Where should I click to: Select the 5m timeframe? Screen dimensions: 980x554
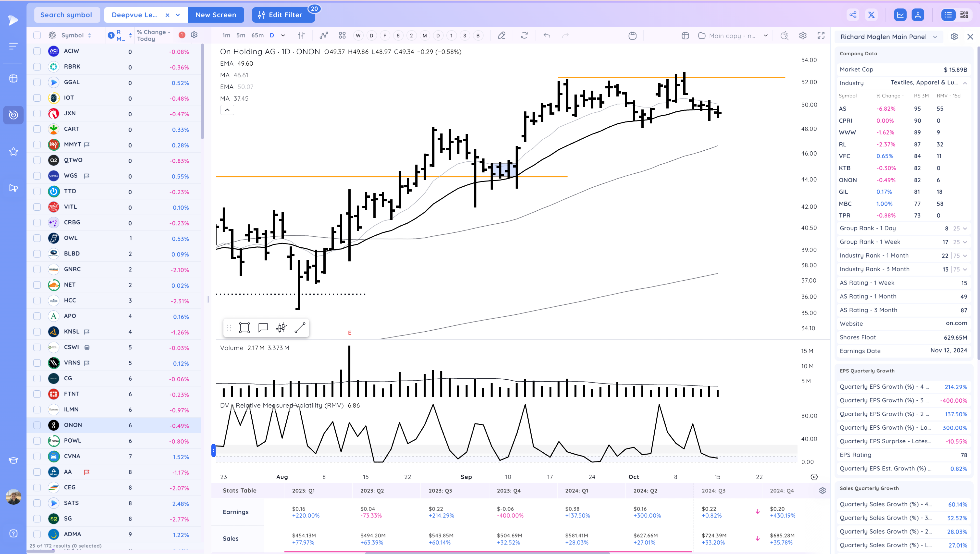[x=241, y=35]
